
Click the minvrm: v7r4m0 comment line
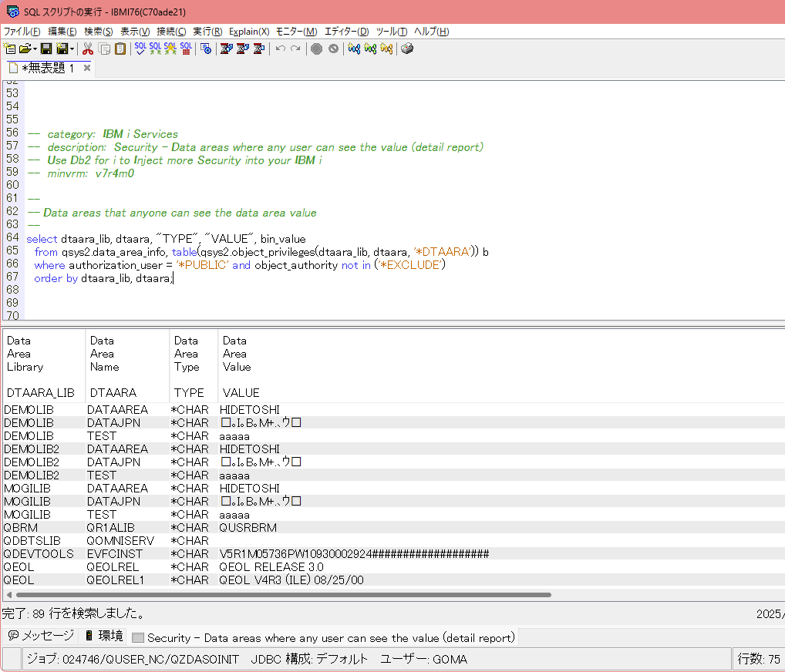81,173
